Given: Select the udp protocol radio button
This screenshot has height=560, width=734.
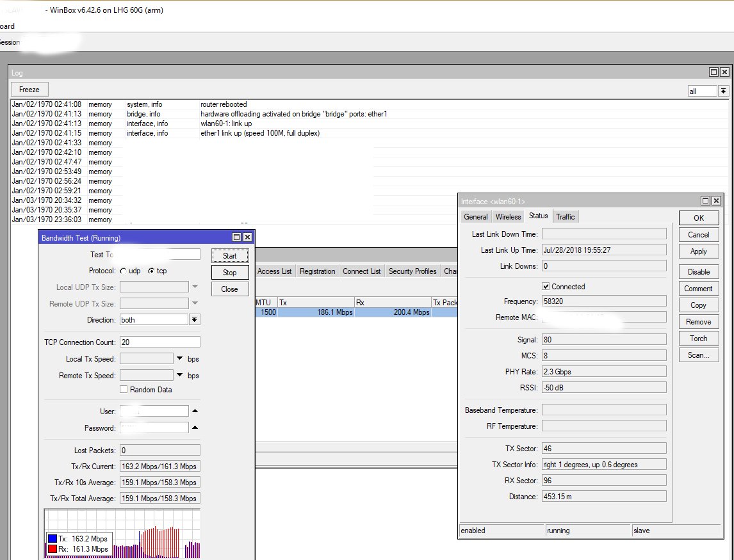Looking at the screenshot, I should (x=124, y=271).
